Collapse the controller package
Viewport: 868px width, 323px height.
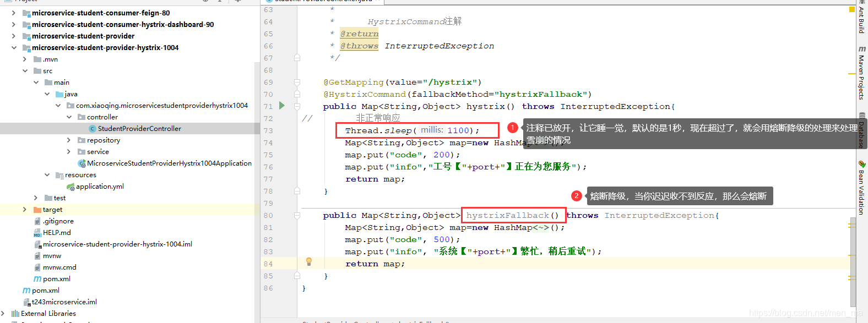pos(69,117)
